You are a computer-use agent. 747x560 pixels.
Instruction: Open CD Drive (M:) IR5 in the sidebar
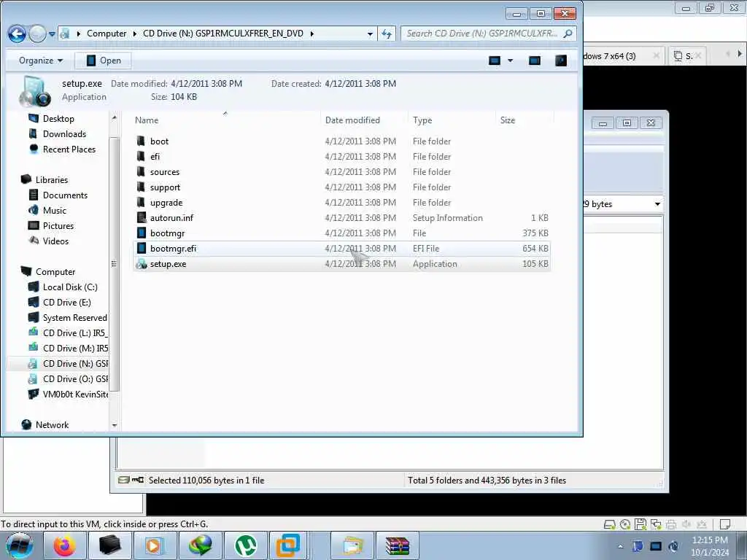coord(75,348)
